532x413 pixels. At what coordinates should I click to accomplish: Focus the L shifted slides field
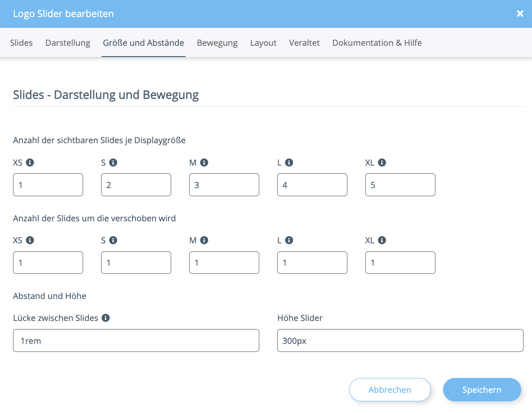312,263
